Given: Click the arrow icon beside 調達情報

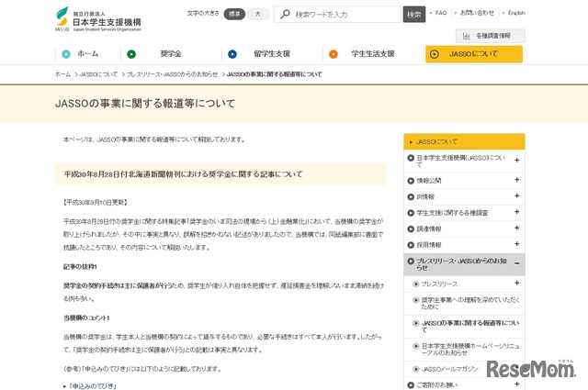Looking at the screenshot, I should (411, 228).
